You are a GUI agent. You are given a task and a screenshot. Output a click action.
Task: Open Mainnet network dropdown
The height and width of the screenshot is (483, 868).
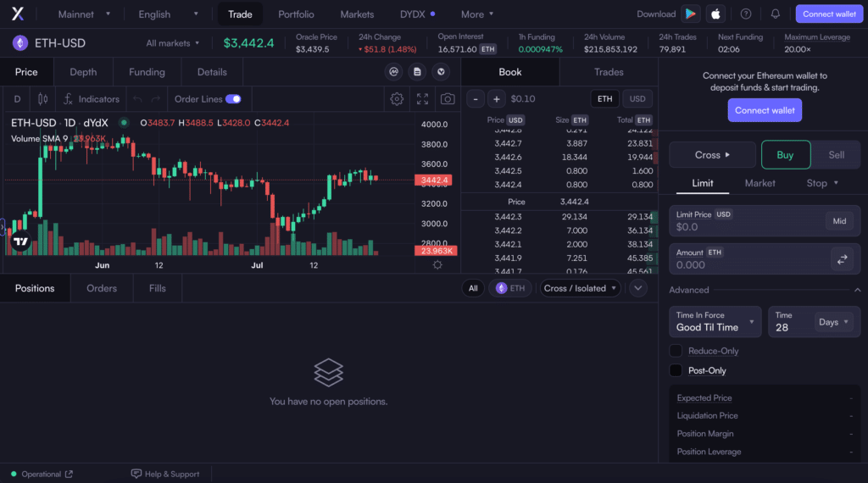(83, 14)
